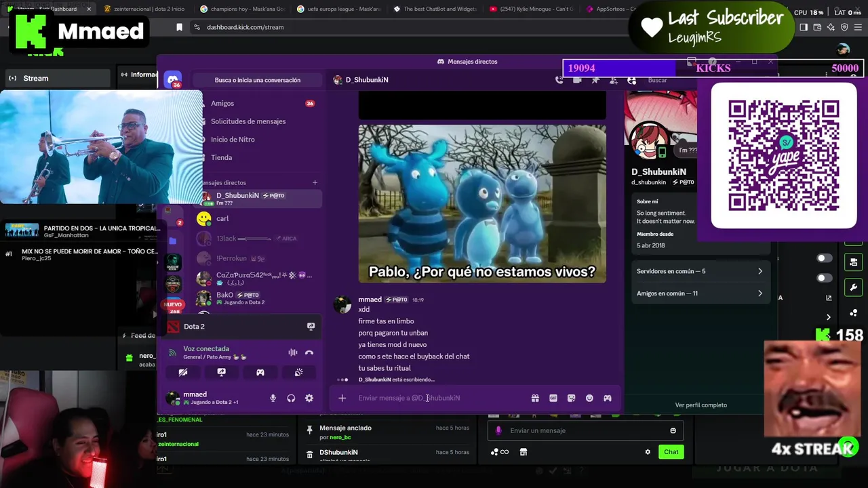Viewport: 868px width, 488px height.
Task: Stream Dota 2 via its screen icon
Action: coord(311,326)
